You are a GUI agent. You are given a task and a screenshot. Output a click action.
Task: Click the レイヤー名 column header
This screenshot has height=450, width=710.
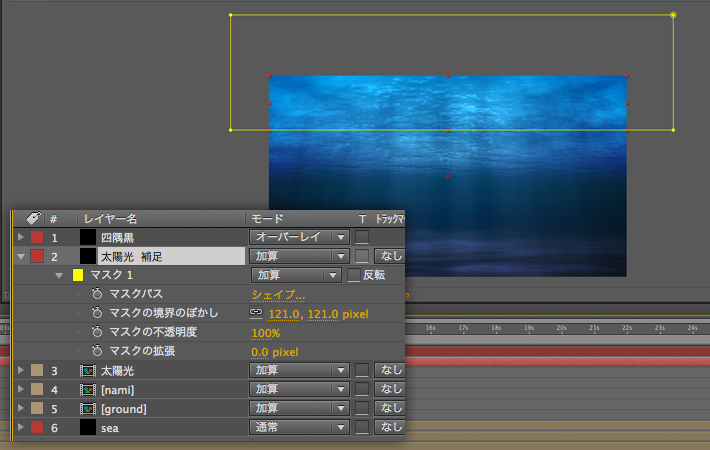(x=110, y=217)
